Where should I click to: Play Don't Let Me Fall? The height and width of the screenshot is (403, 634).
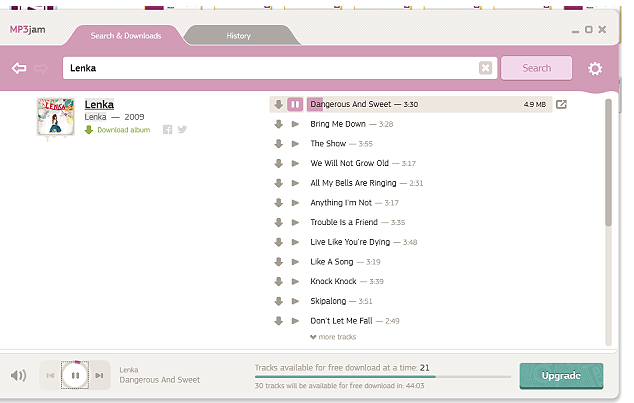point(296,321)
